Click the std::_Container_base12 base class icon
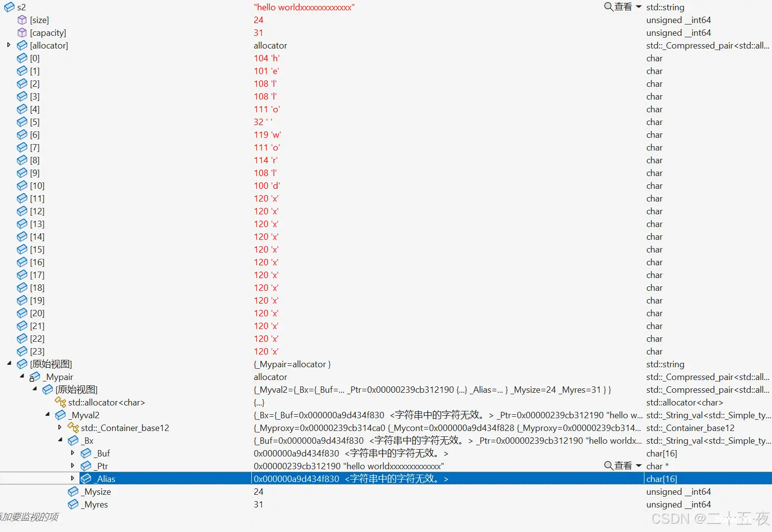Screen dimensions: 772x532 pyautogui.click(x=73, y=428)
